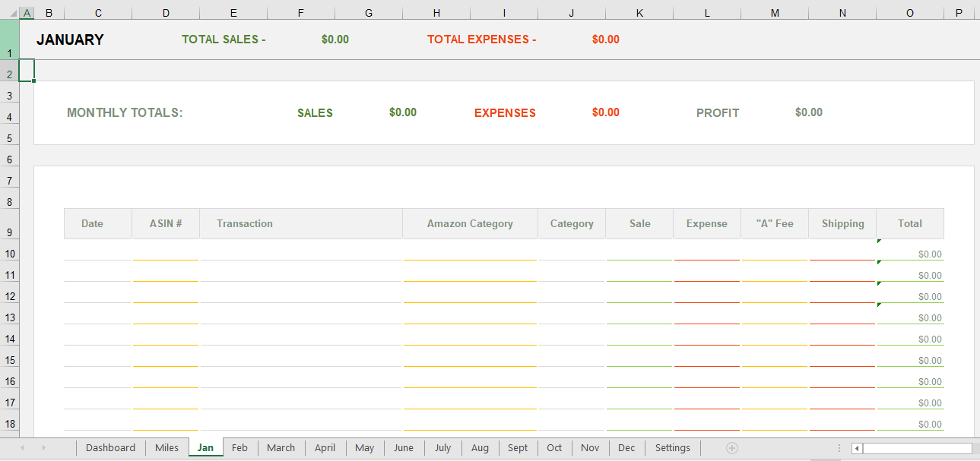980x461 pixels.
Task: Switch to the July sheet tab
Action: 442,448
